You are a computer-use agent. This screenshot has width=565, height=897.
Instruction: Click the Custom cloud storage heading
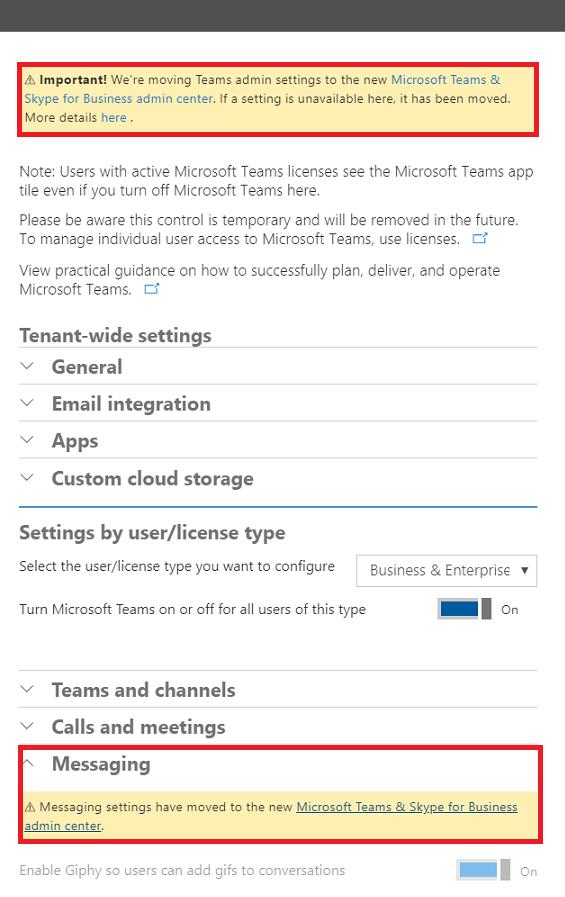153,478
